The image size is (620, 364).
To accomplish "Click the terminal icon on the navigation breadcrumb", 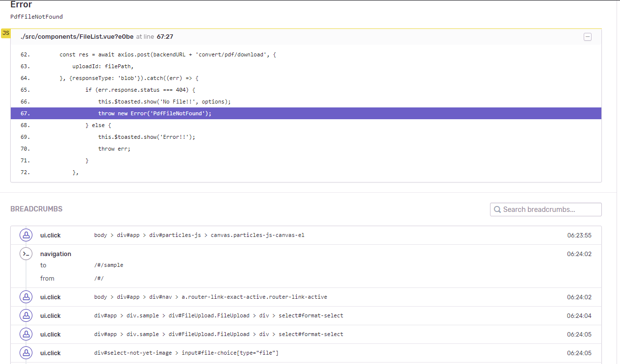I will point(26,254).
